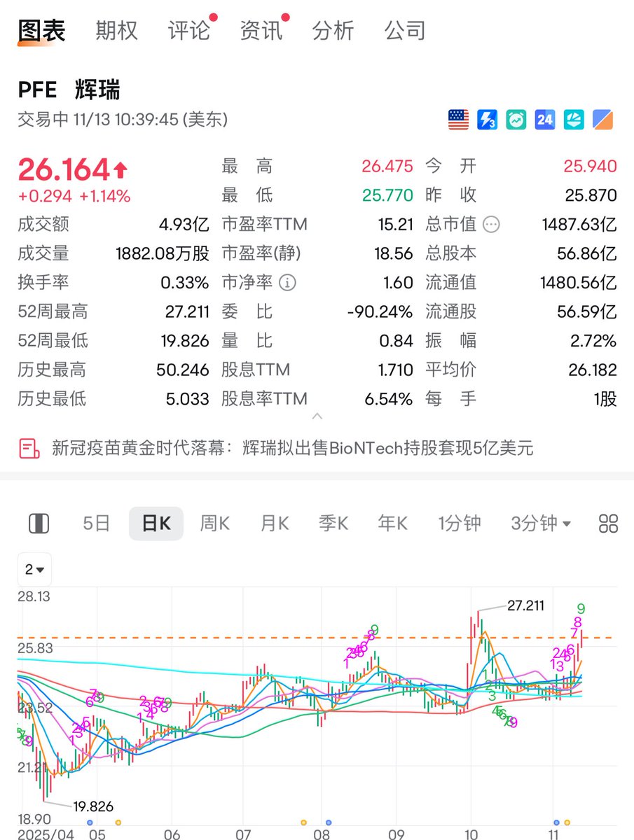Tap the current price 26.164
Screen dimensions: 634x840
coord(64,169)
